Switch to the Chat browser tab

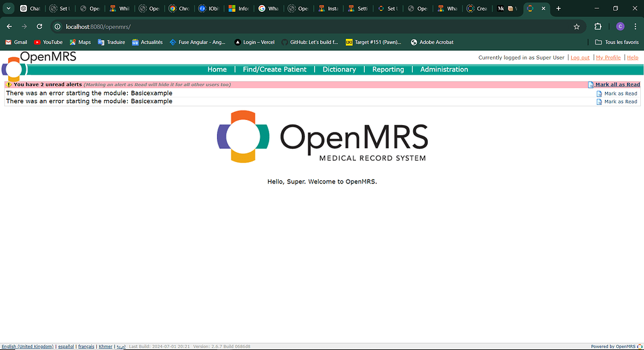[x=30, y=8]
